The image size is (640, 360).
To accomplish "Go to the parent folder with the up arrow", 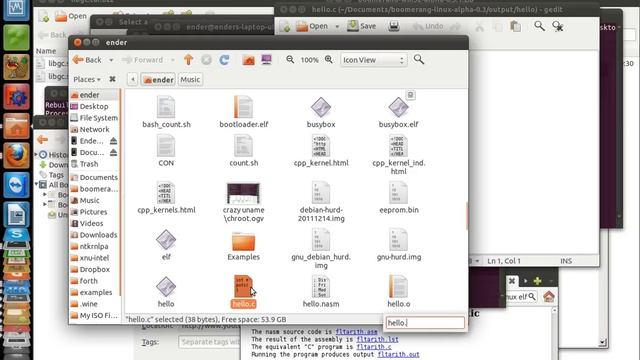I will tap(188, 60).
